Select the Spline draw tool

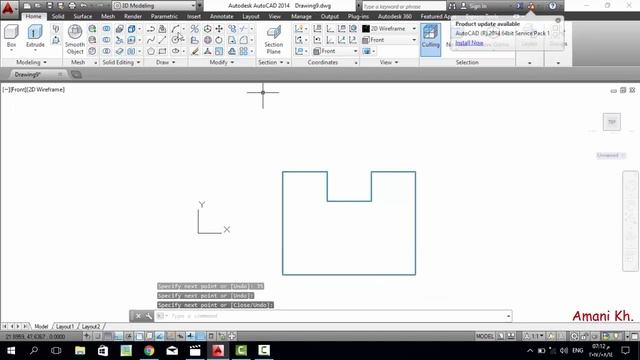point(151,40)
